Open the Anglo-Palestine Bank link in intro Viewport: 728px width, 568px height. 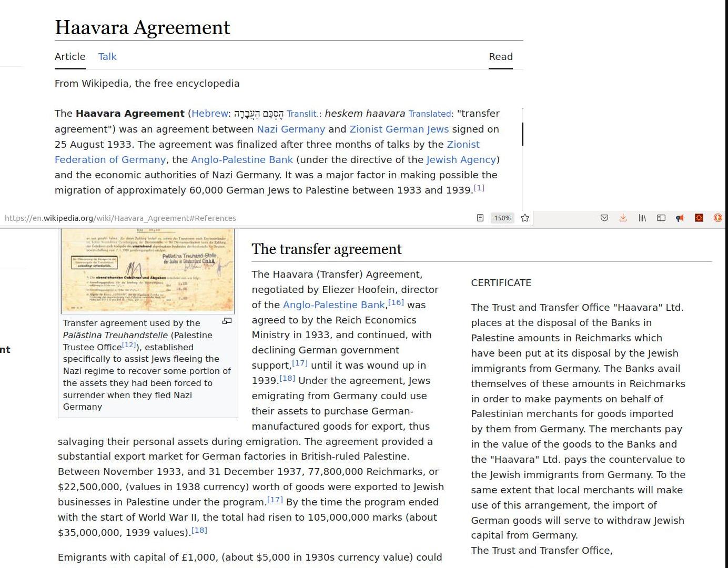pyautogui.click(x=242, y=160)
